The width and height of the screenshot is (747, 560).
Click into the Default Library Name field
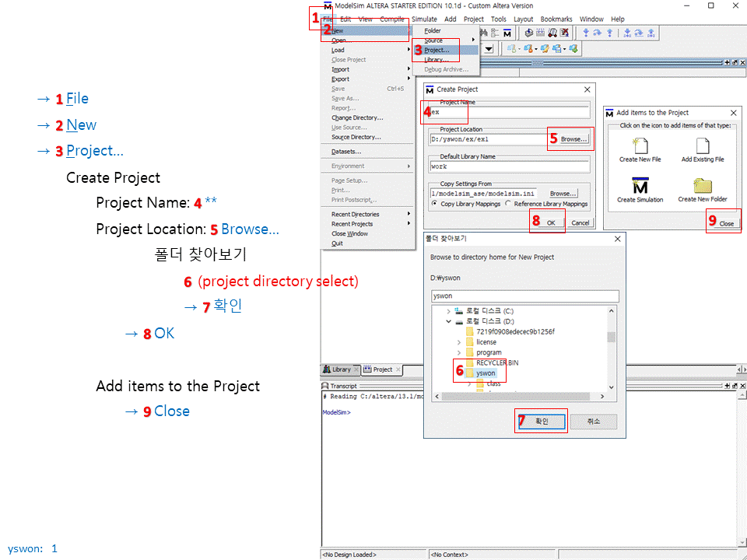[509, 166]
